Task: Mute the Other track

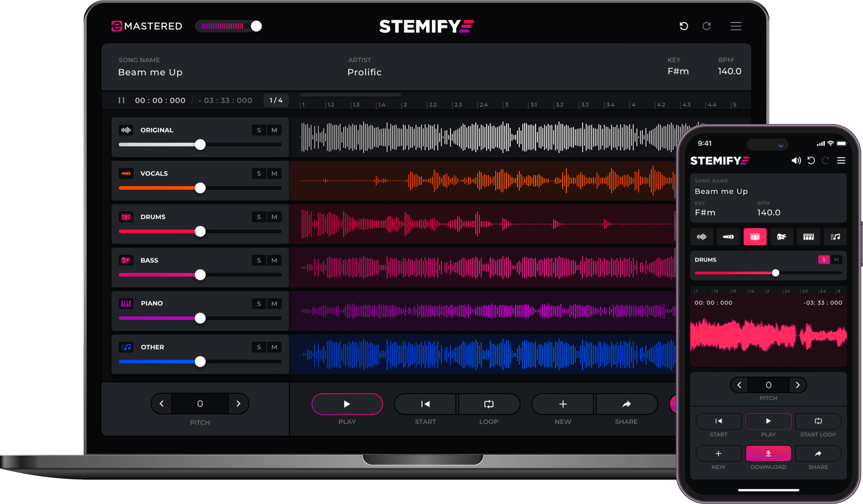Action: click(274, 347)
